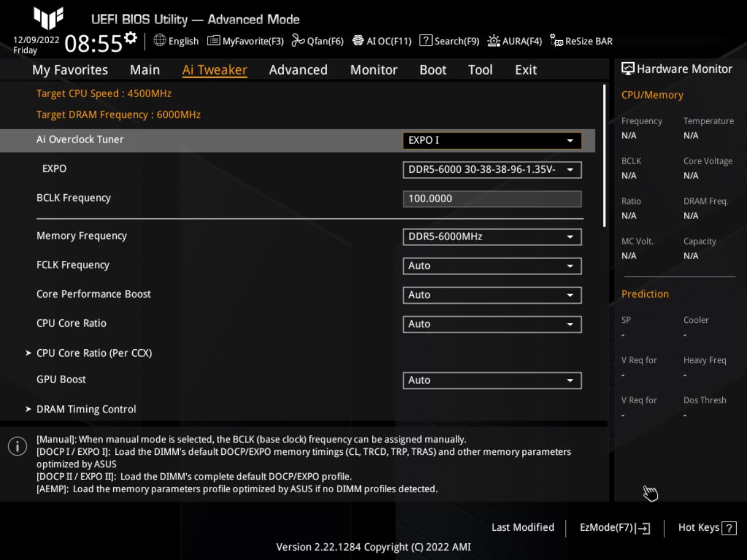This screenshot has height=560, width=747.
Task: Click Core Performance Boost label
Action: [94, 294]
